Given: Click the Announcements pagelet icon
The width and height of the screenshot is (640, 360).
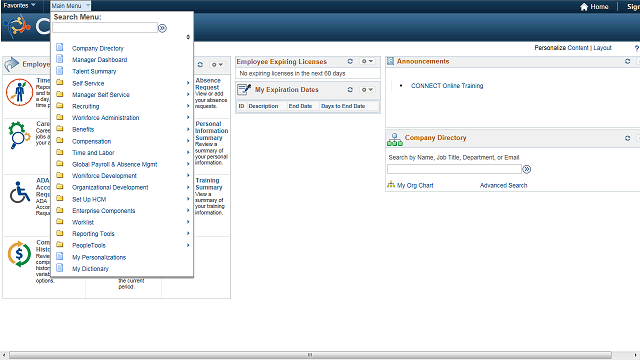Looking at the screenshot, I should (390, 61).
